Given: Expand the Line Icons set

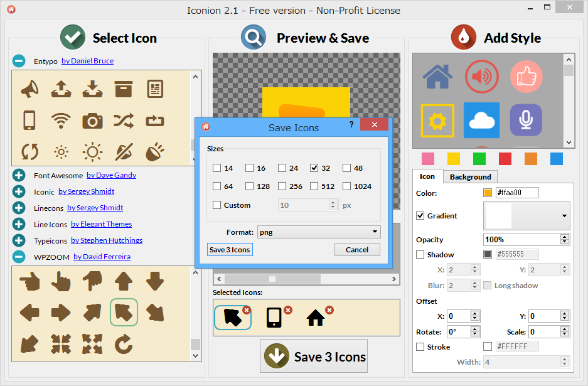Looking at the screenshot, I should point(19,224).
